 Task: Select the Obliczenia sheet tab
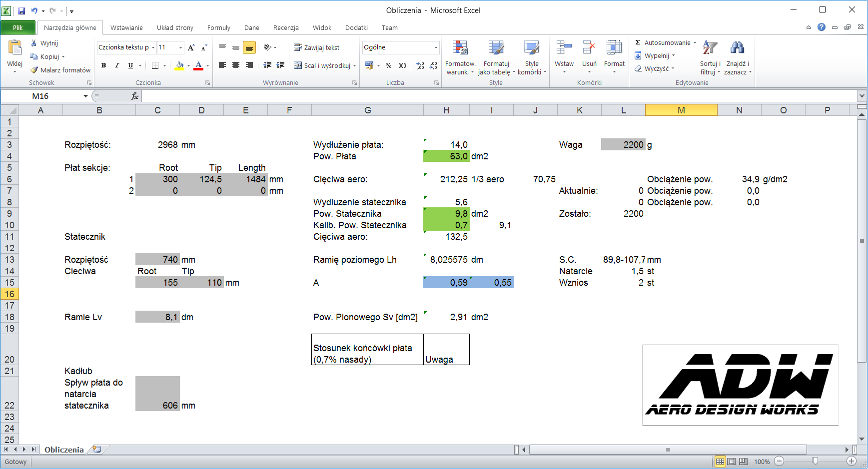64,450
